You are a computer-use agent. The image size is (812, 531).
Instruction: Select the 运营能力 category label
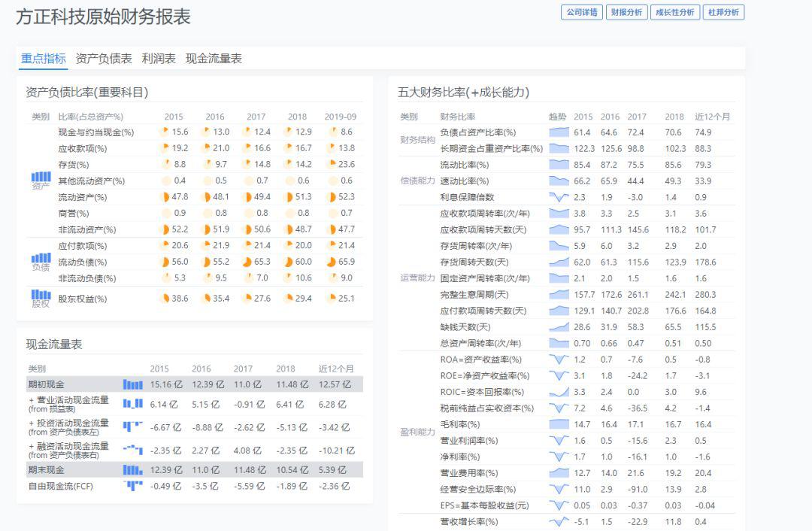(417, 278)
